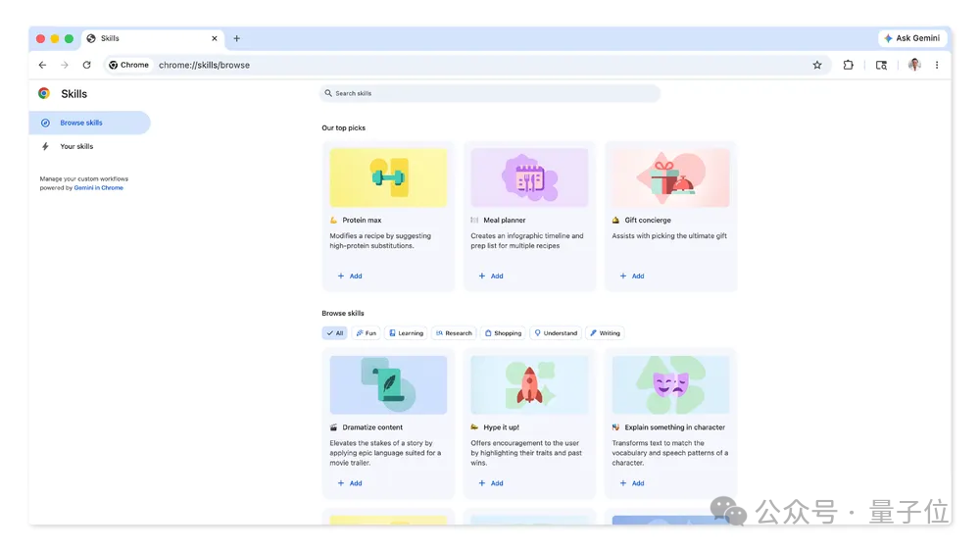
Task: Filter skills by Fun category
Action: tap(367, 333)
